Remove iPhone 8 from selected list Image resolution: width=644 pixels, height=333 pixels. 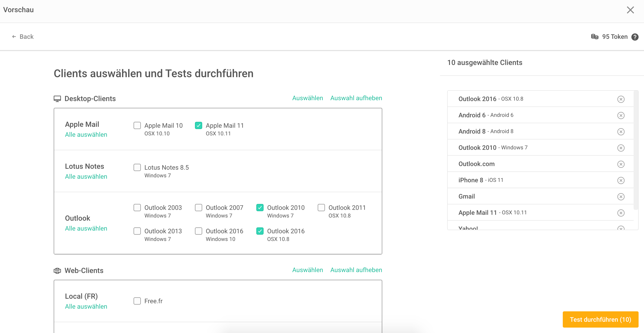(621, 180)
